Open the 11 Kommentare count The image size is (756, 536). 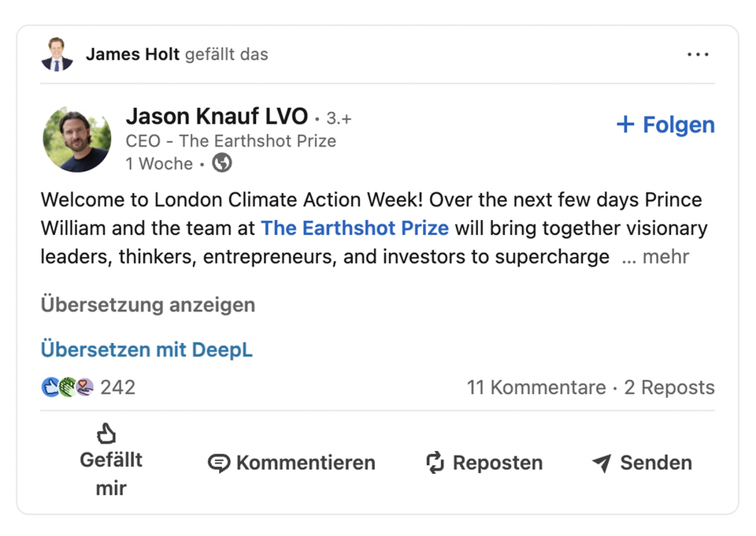tap(536, 387)
